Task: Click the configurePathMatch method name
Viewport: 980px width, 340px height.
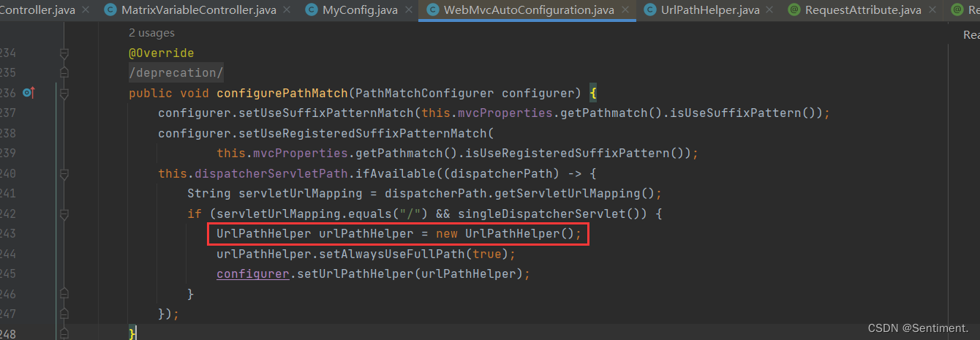Action: [282, 94]
